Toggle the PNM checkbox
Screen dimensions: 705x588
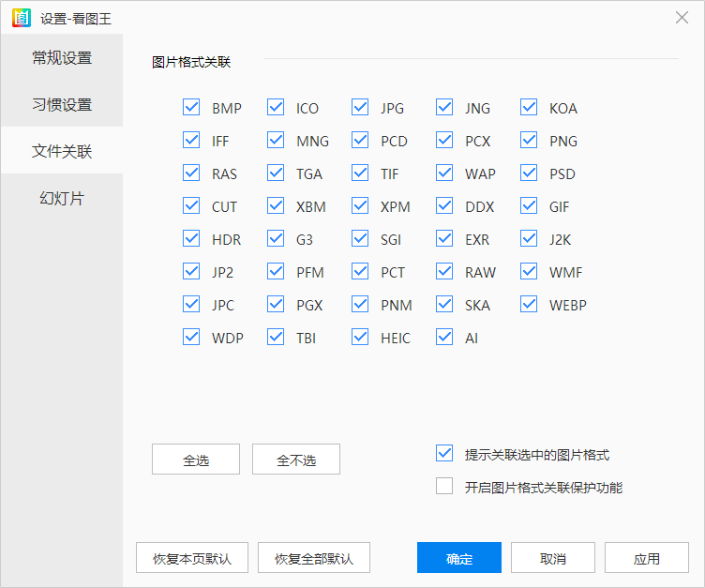(360, 305)
